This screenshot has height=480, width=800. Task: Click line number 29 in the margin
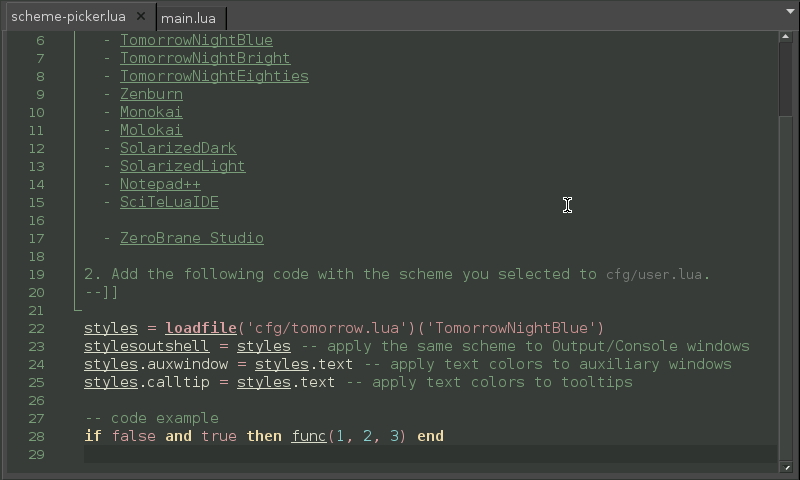(36, 454)
